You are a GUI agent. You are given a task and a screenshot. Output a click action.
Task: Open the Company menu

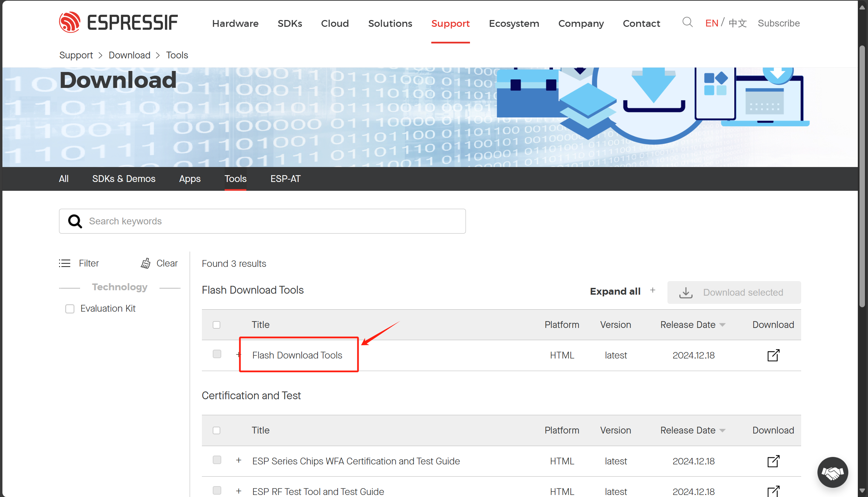(581, 23)
